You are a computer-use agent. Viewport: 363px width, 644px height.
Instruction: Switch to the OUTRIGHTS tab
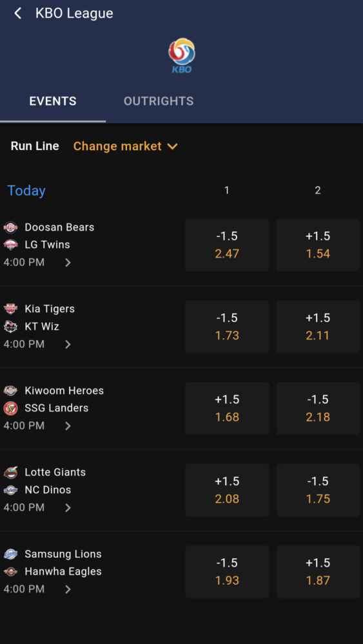[x=159, y=101]
